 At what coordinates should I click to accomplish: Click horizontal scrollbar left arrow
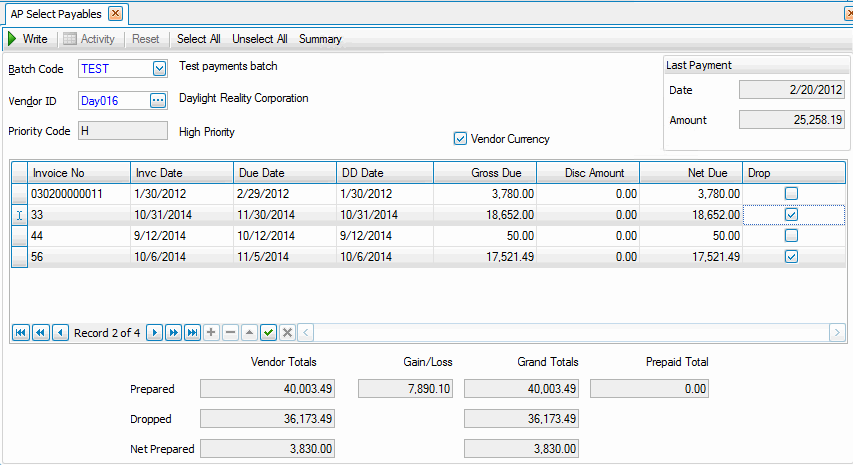[306, 332]
